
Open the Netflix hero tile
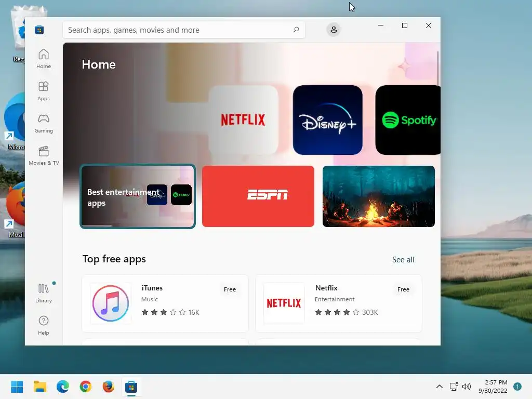tap(243, 120)
